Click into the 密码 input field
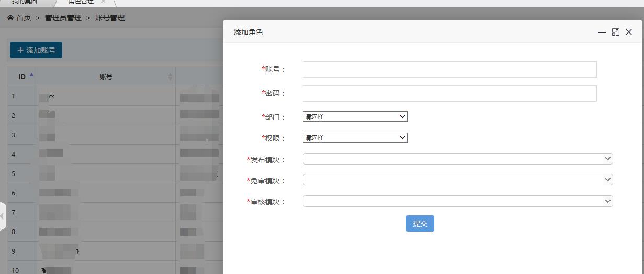 449,93
